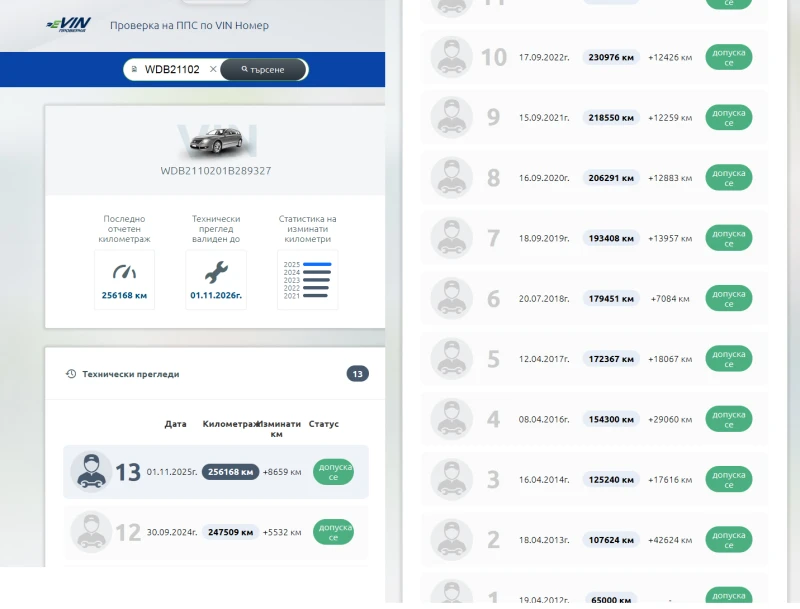Click the mechanic avatar for inspection 13
This screenshot has width=800, height=609.
(91, 472)
